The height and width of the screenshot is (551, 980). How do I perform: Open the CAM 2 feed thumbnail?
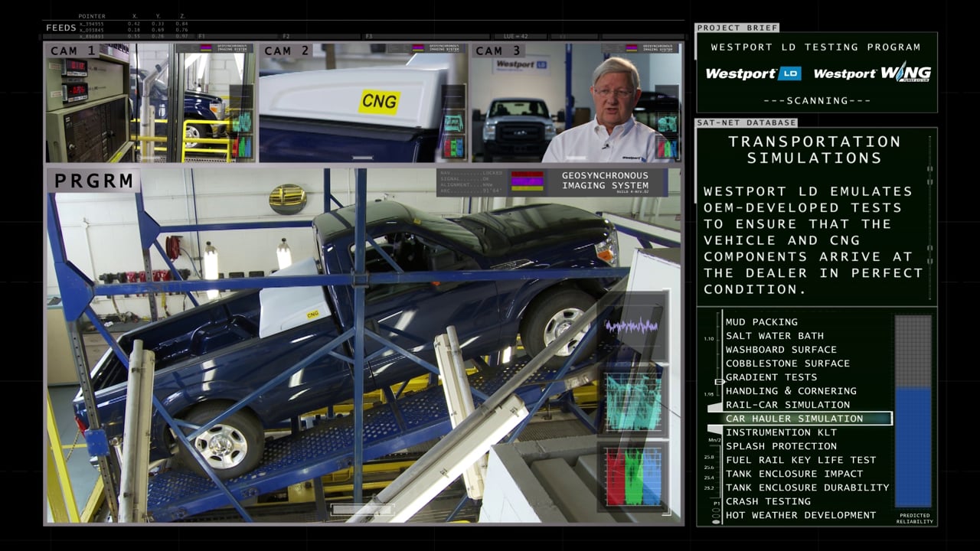pos(363,103)
